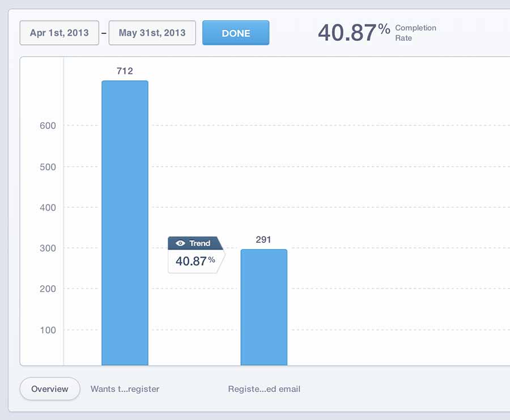Click the 291 value label above bar
This screenshot has width=510, height=420.
pos(263,239)
